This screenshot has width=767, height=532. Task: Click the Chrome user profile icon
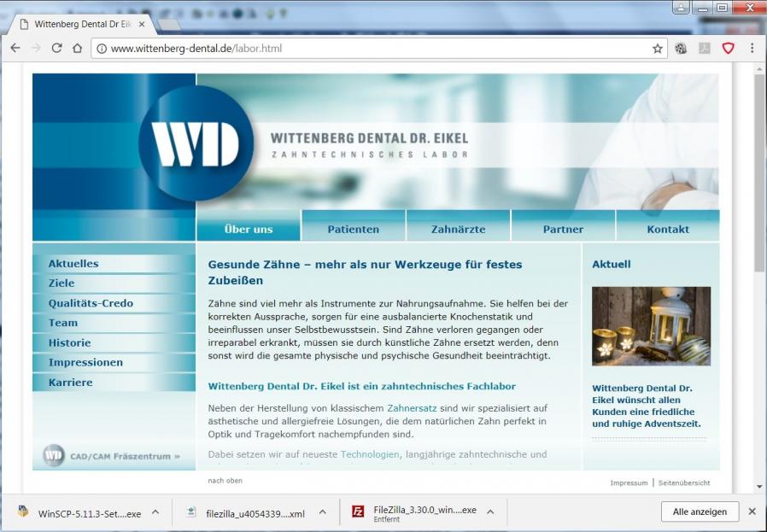pyautogui.click(x=681, y=8)
